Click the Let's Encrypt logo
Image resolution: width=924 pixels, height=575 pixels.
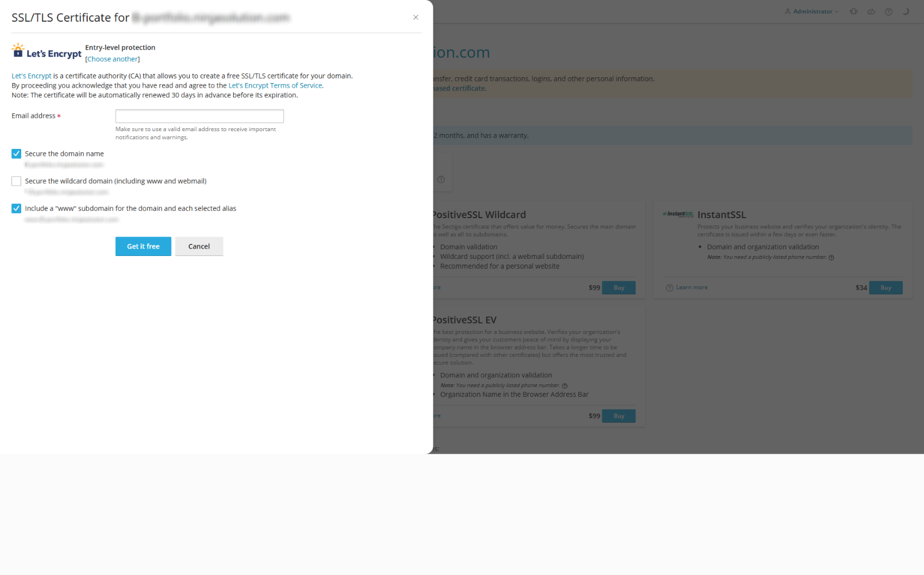tap(47, 52)
